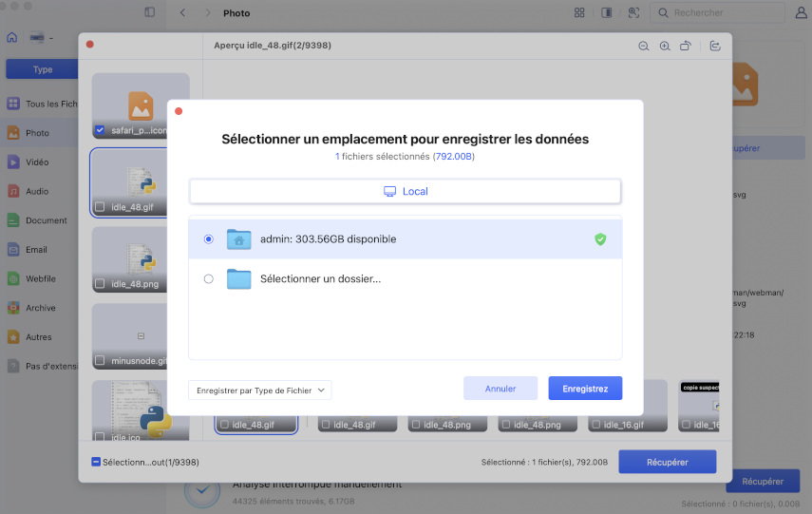Click Récupérer in the preview window

[x=667, y=462]
